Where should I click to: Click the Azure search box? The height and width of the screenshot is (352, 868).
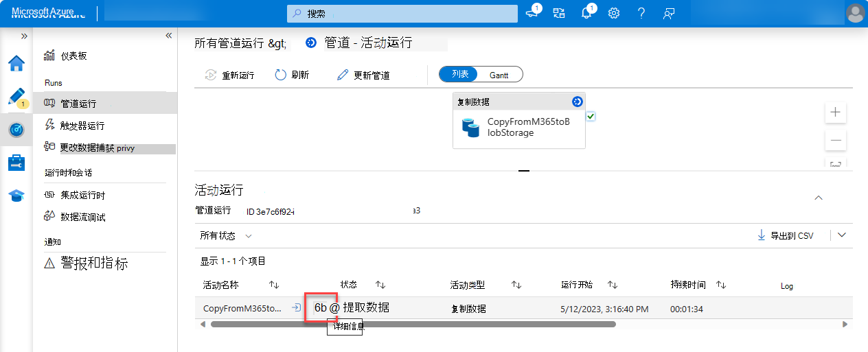tap(402, 14)
